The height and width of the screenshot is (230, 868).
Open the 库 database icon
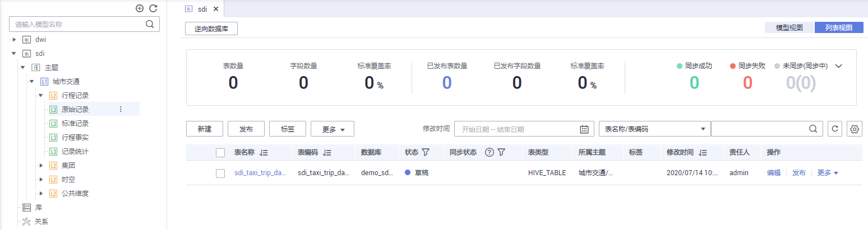click(x=26, y=208)
